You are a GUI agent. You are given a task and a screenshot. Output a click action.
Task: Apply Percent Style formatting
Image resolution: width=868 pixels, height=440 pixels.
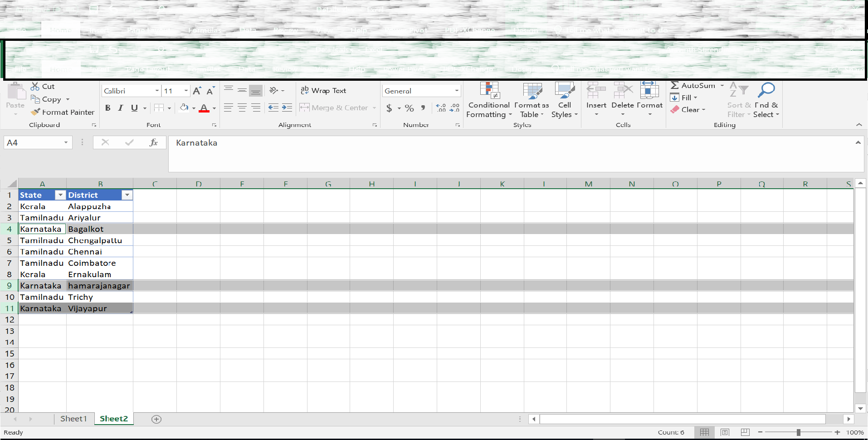coord(410,108)
